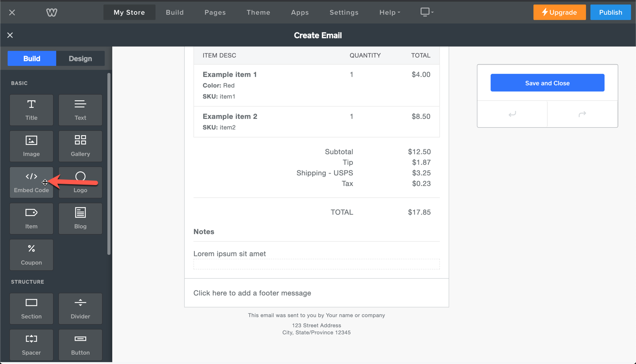Switch to the Design sidebar tab
636x364 pixels.
80,58
